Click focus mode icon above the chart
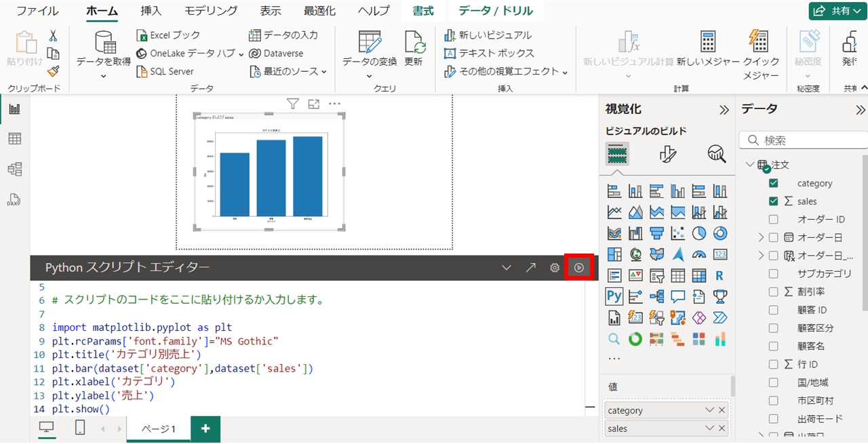868x444 pixels. (313, 104)
